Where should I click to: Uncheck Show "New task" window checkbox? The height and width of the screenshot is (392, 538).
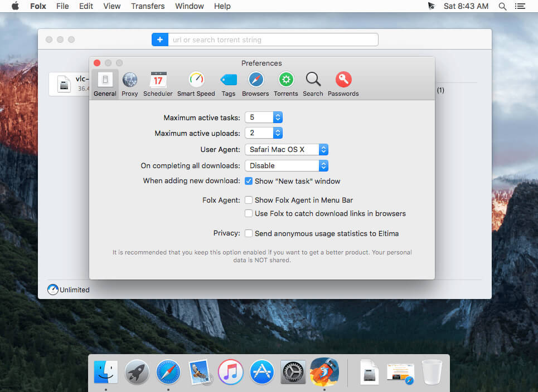click(x=249, y=181)
